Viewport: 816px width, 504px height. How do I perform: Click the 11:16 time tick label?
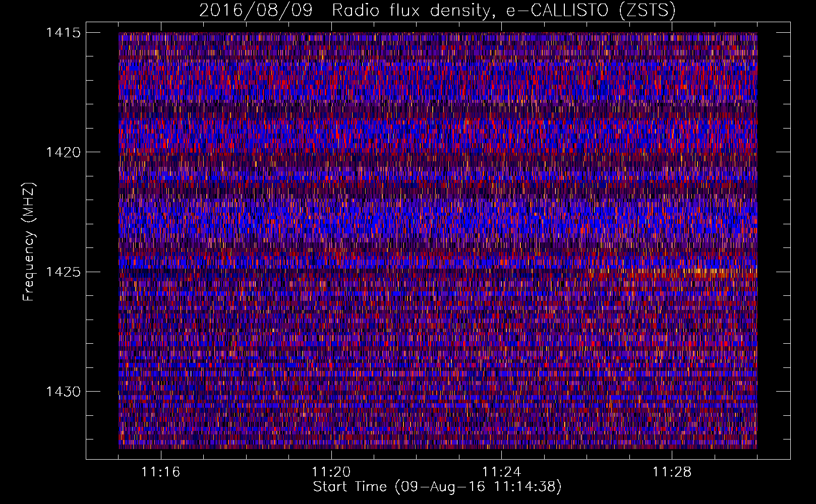click(x=160, y=472)
